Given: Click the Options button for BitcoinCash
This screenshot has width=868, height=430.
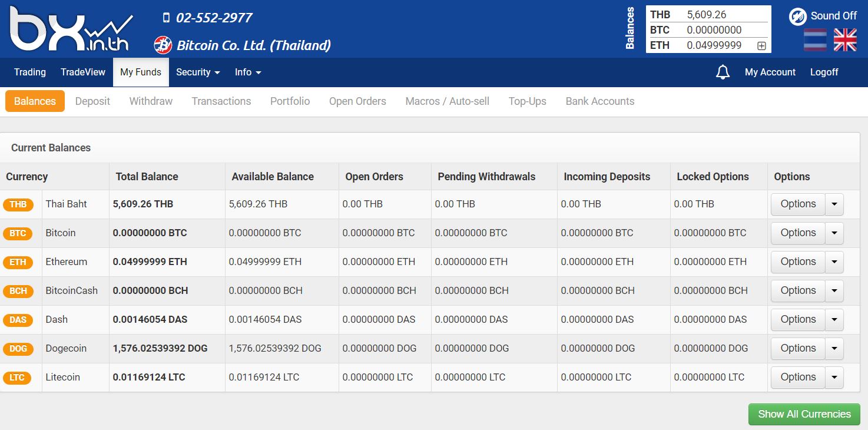Looking at the screenshot, I should [x=798, y=291].
